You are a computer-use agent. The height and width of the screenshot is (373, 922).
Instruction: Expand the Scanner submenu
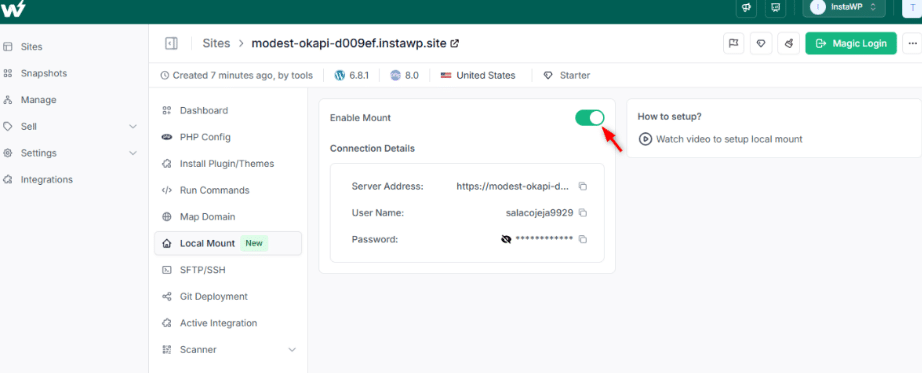click(292, 349)
